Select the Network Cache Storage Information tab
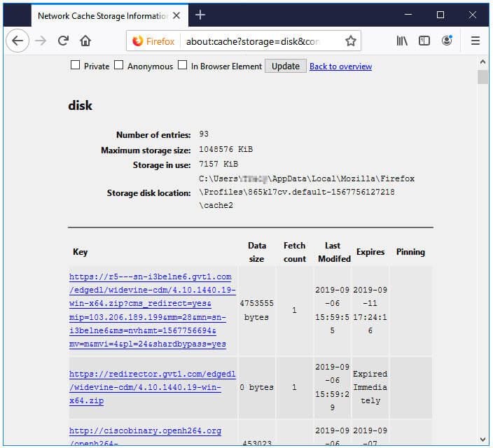This screenshot has width=493, height=448. coord(109,15)
